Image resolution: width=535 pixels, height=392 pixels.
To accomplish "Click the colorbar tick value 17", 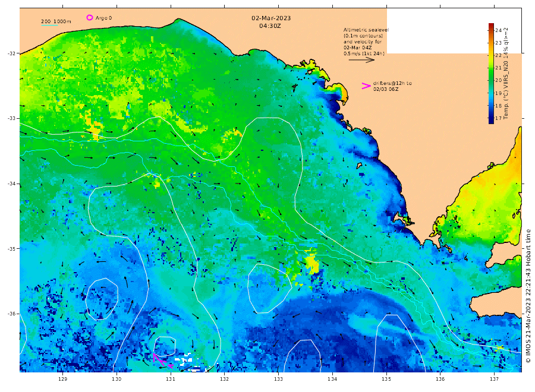I will click(x=499, y=118).
